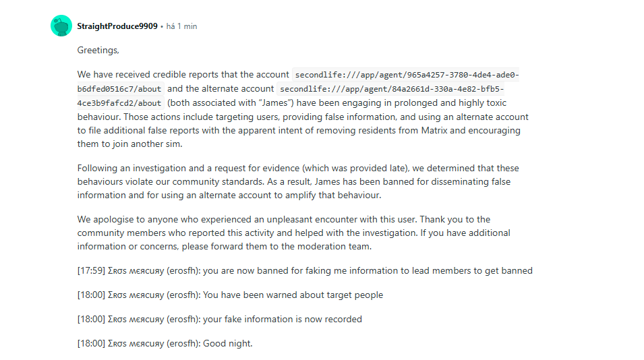
Task: Click the "Good night." chat message
Action: point(227,343)
